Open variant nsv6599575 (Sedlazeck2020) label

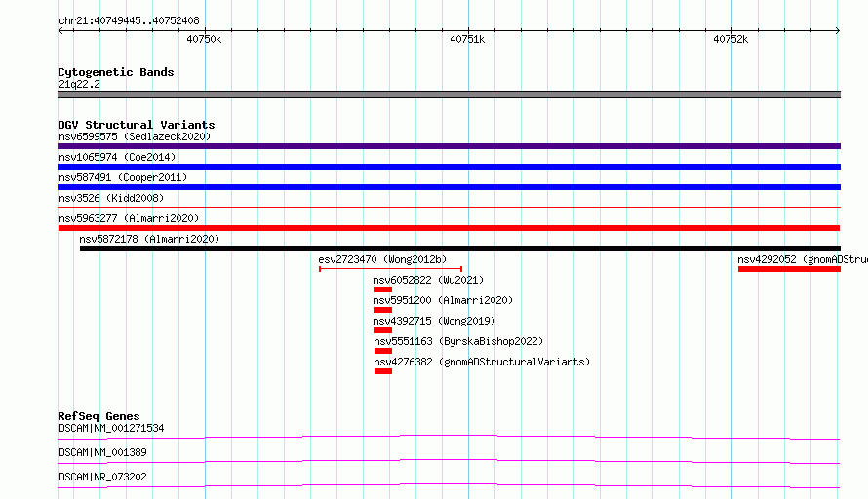point(135,136)
